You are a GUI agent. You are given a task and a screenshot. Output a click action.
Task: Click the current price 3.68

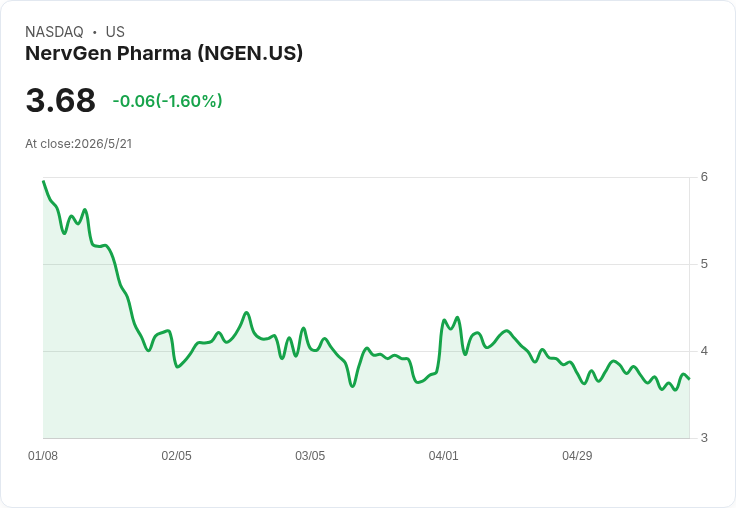coord(61,100)
